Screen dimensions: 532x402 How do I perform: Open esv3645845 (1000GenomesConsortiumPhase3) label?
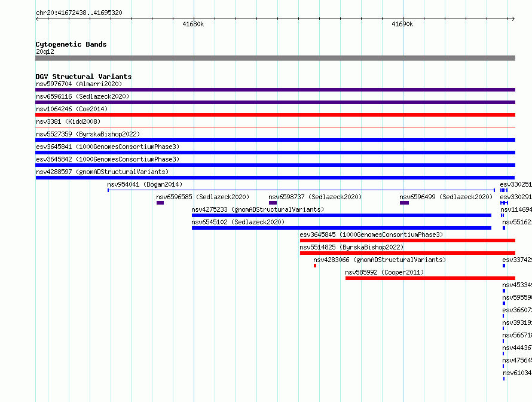(371, 234)
